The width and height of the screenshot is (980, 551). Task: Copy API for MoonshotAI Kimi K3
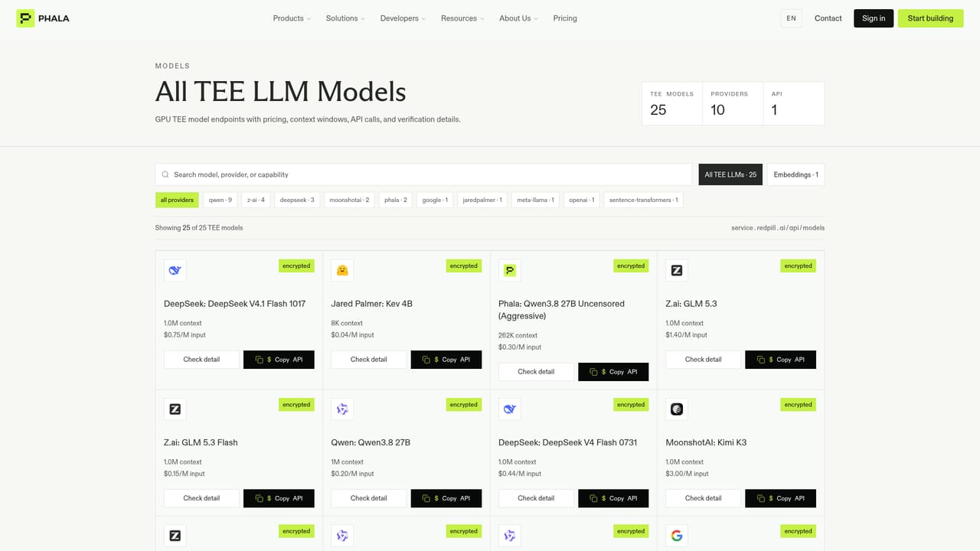(780, 498)
